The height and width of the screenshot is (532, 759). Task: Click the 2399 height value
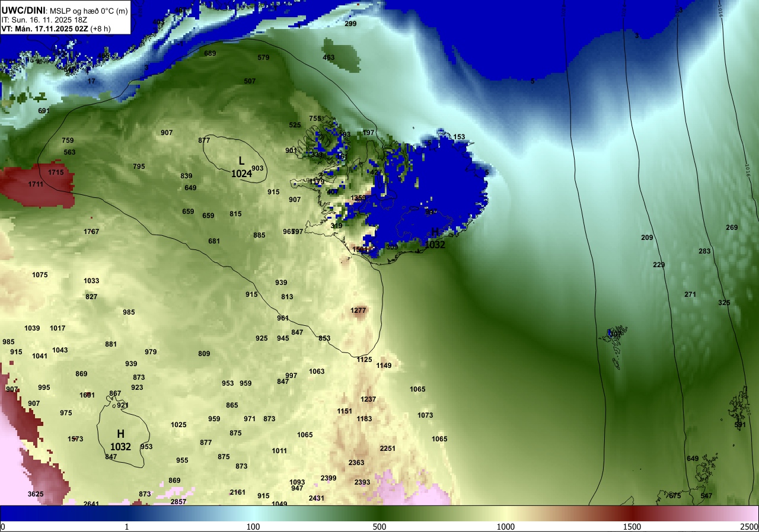tap(329, 478)
